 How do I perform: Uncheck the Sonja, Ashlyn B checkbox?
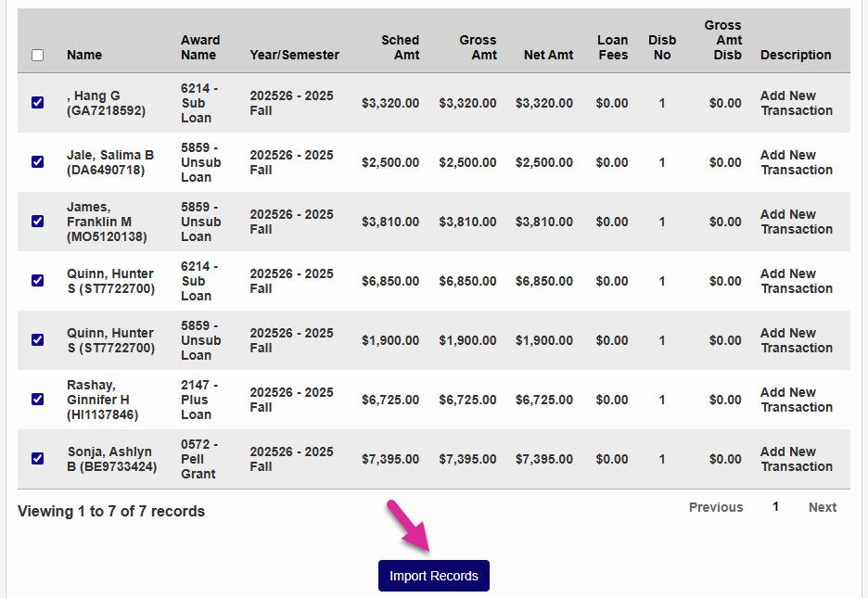[37, 459]
